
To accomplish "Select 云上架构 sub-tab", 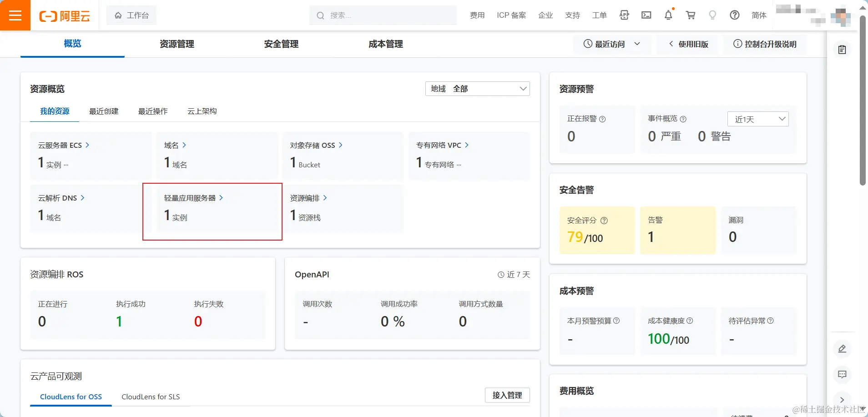I will click(202, 111).
